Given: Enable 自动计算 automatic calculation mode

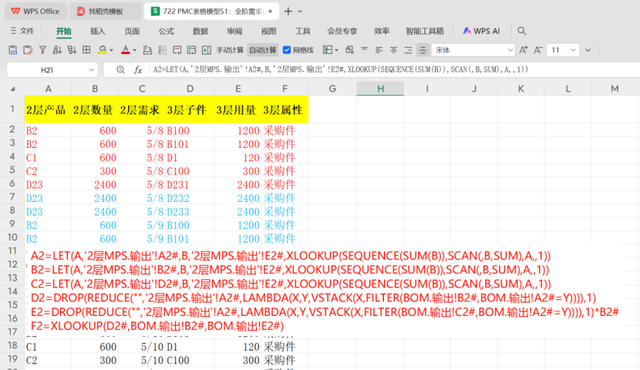Looking at the screenshot, I should pyautogui.click(x=262, y=50).
